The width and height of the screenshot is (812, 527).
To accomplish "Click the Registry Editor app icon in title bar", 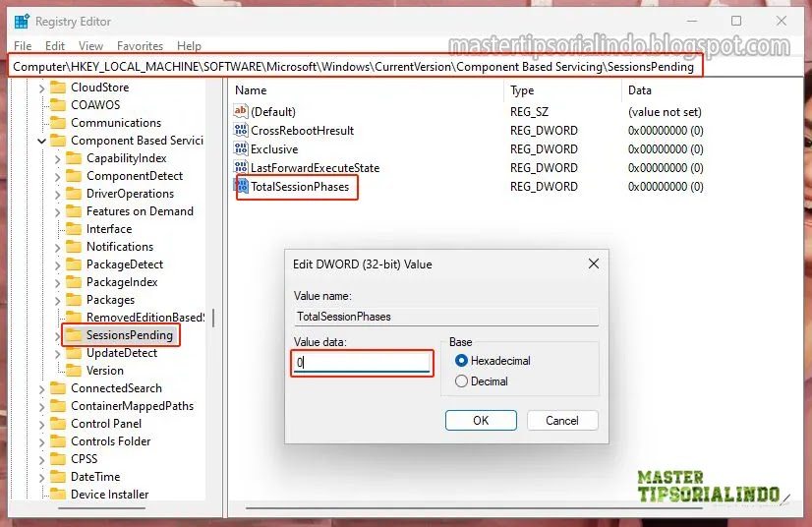I will 22,22.
